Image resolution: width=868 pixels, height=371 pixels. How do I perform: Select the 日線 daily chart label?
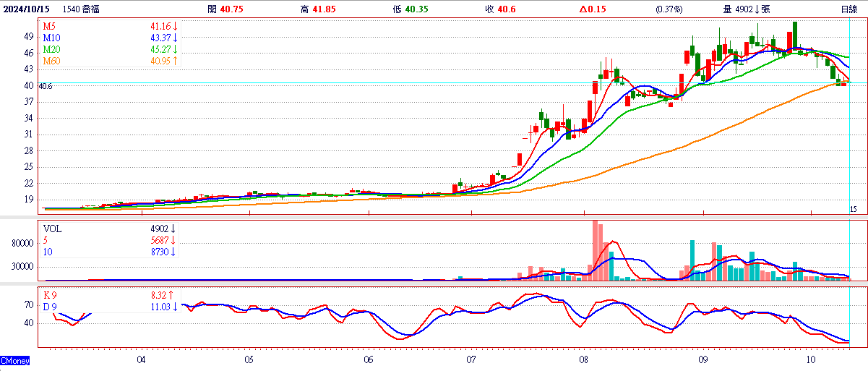[x=849, y=9]
